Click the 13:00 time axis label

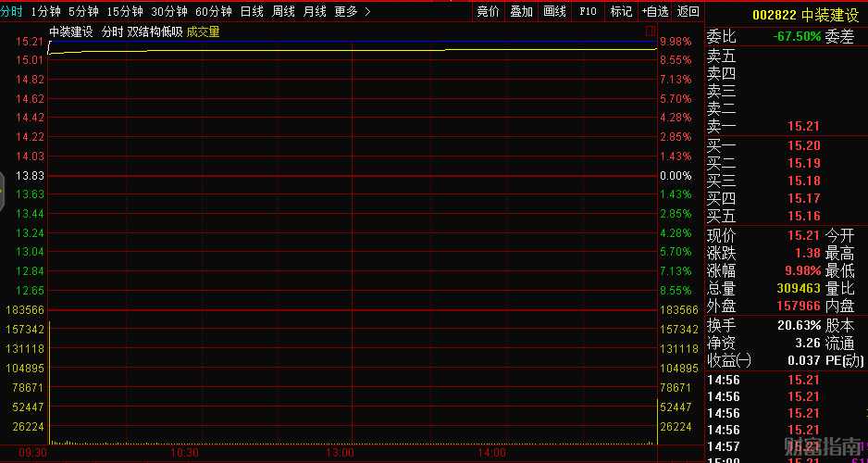340,453
